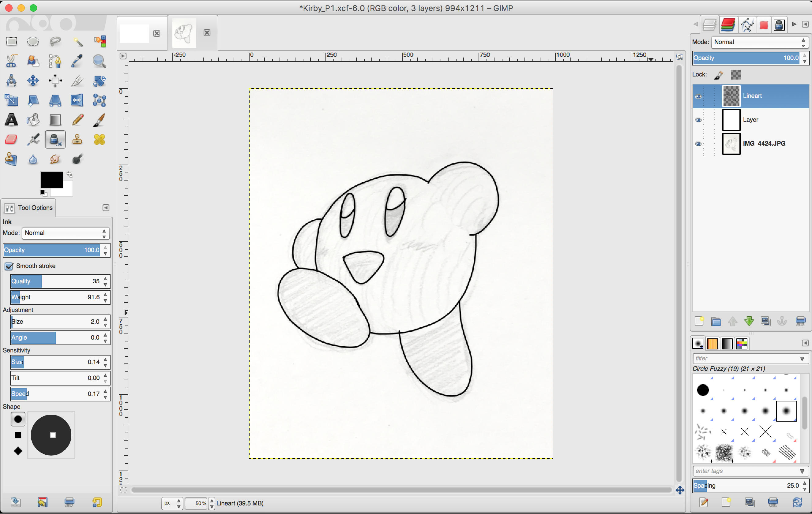Image resolution: width=812 pixels, height=514 pixels.
Task: Select the Blend gradient tool
Action: pos(55,120)
